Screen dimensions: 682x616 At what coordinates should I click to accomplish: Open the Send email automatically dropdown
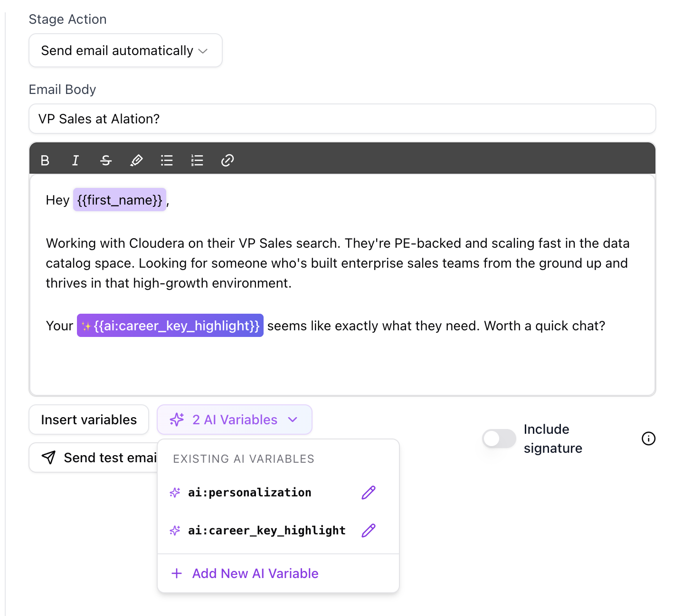125,50
